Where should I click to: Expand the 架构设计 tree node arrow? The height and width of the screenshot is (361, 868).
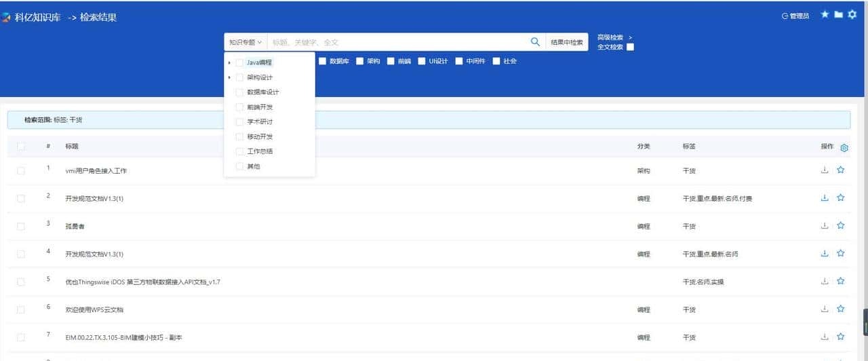pyautogui.click(x=230, y=77)
